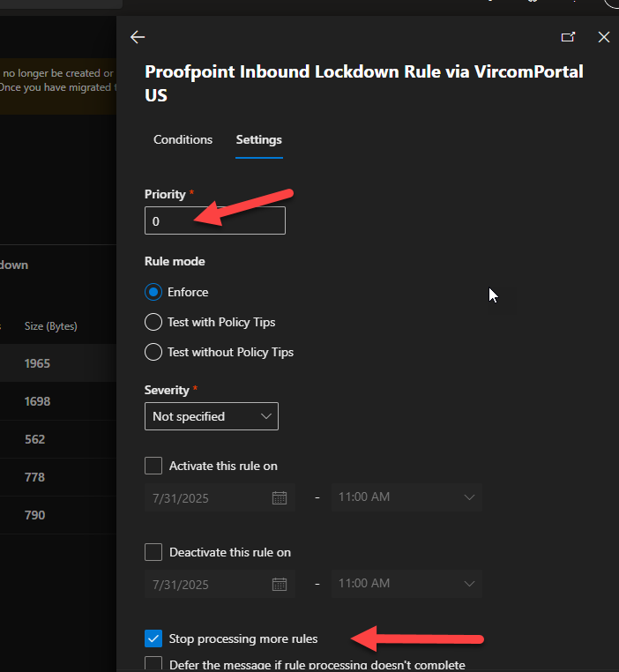
Task: Open calendar picker for deactivation date
Action: 280,585
